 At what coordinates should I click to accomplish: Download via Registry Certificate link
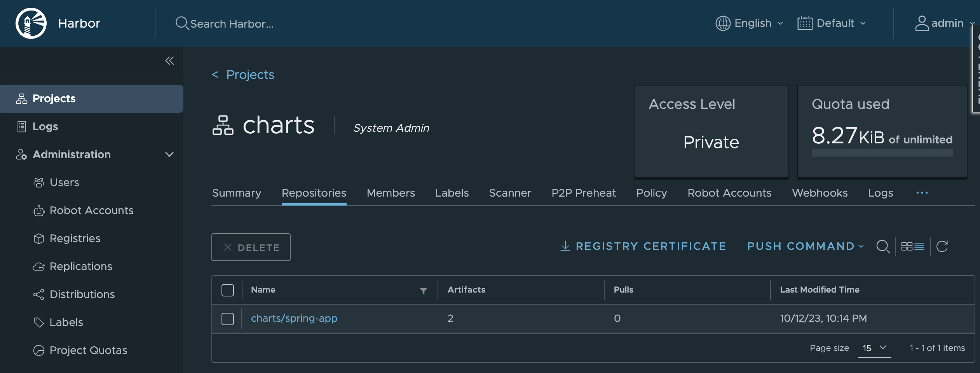point(643,246)
